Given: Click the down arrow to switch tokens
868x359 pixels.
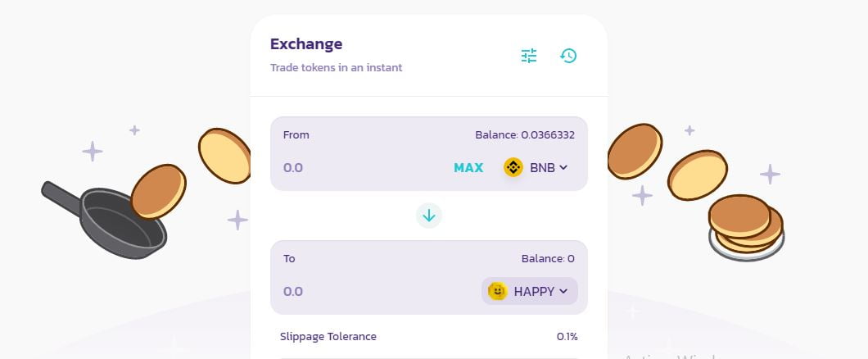Looking at the screenshot, I should pos(429,216).
